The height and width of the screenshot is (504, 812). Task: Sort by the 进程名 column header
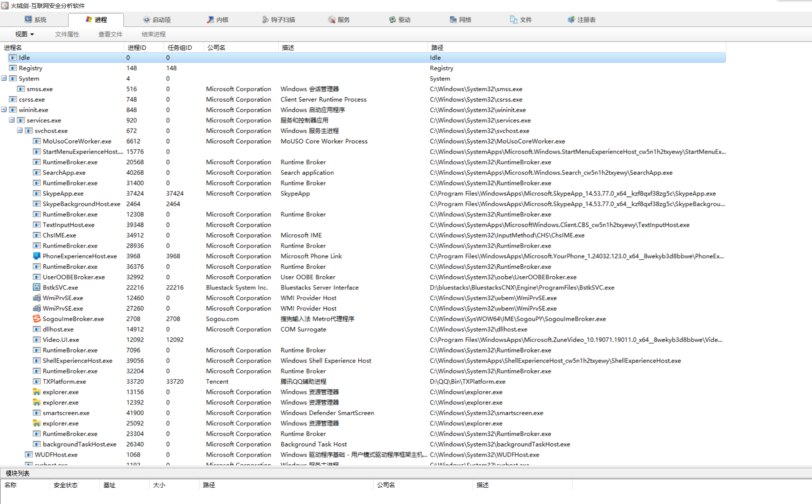click(62, 47)
